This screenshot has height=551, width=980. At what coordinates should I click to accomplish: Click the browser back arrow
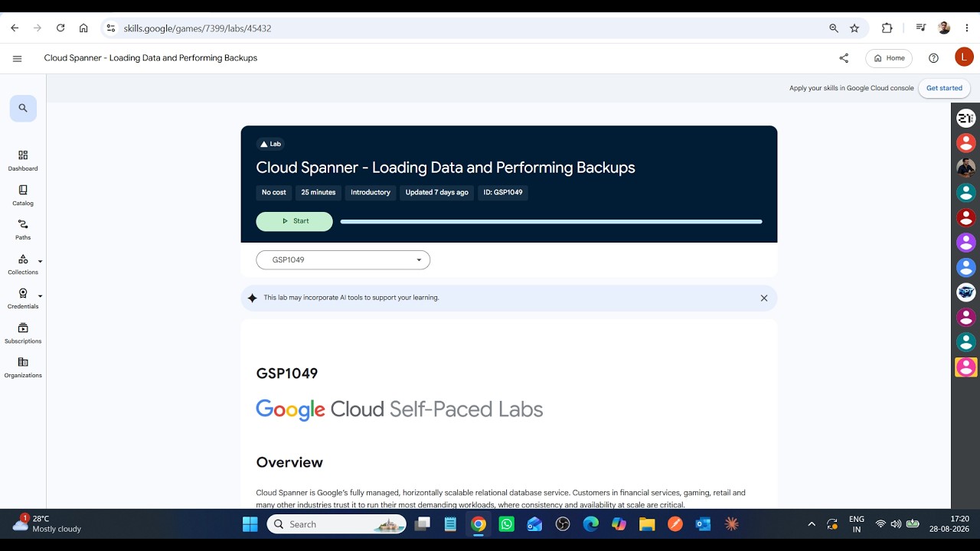[x=15, y=28]
